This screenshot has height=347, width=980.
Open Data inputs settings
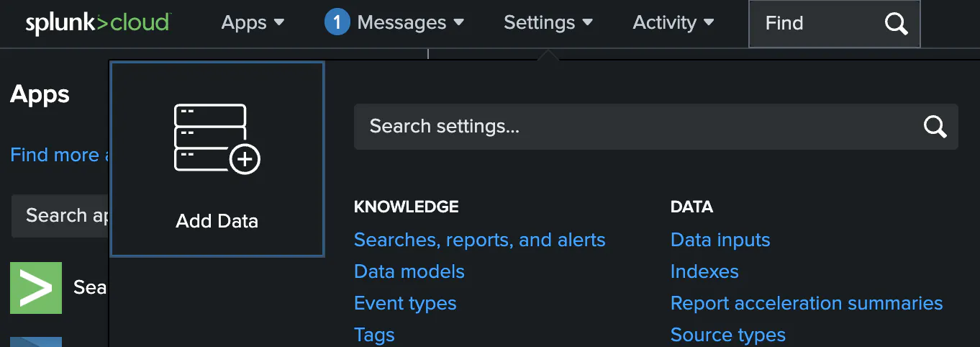coord(720,240)
